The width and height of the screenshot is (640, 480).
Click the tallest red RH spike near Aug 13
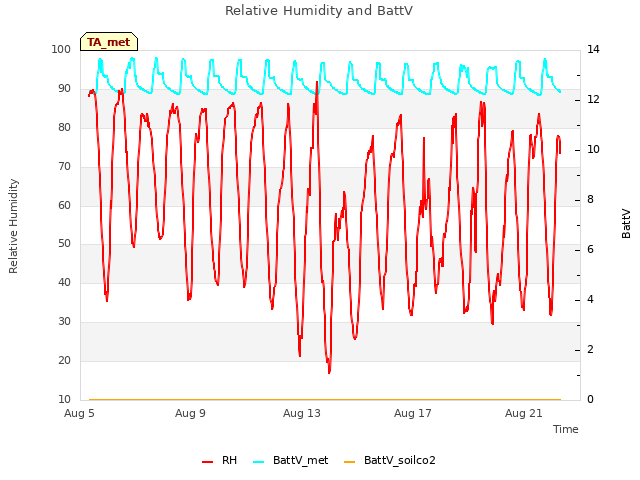[317, 84]
